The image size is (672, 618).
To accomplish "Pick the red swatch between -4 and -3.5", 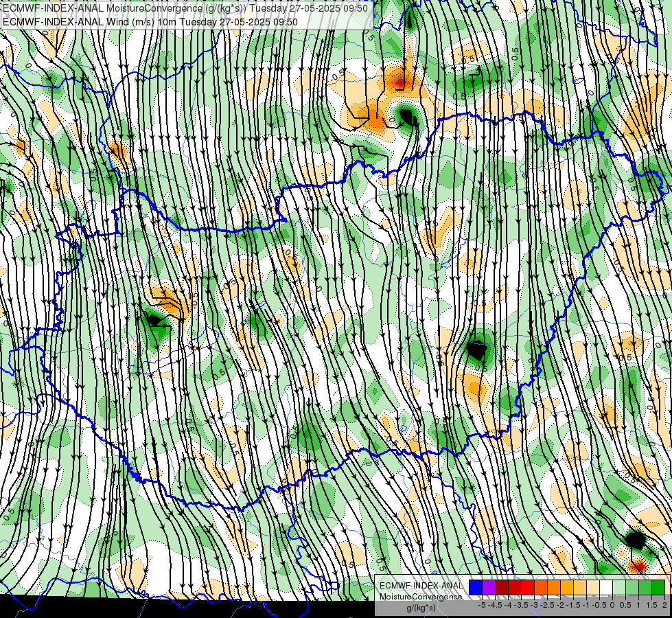I will (x=515, y=588).
